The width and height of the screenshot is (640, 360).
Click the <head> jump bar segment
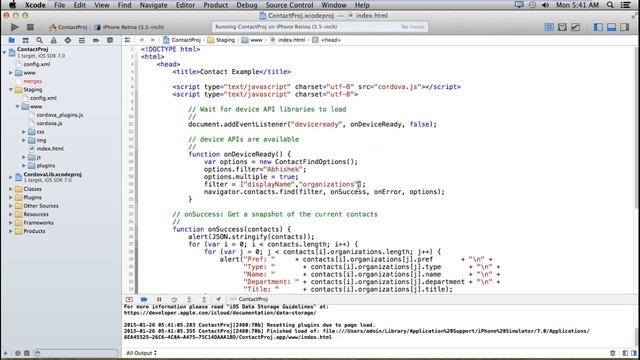pos(327,40)
